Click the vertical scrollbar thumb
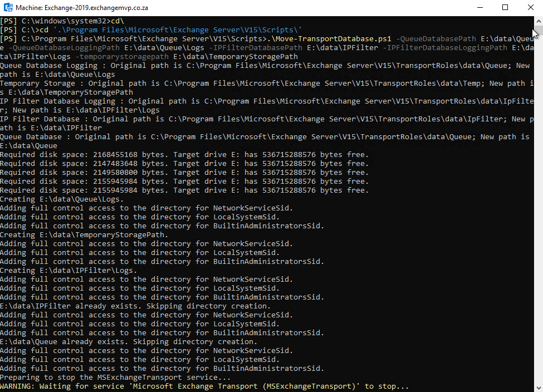This screenshot has width=543, height=392. pos(539,30)
